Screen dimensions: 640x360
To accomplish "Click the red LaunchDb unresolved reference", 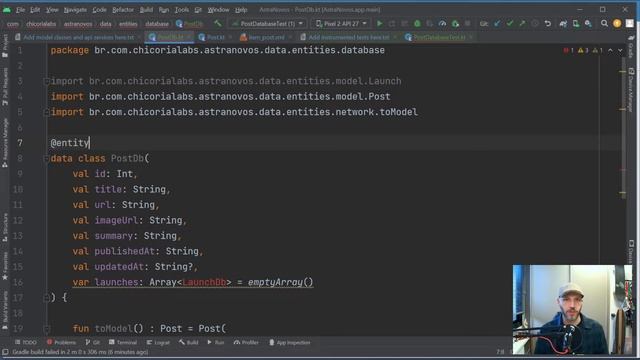I will (204, 282).
